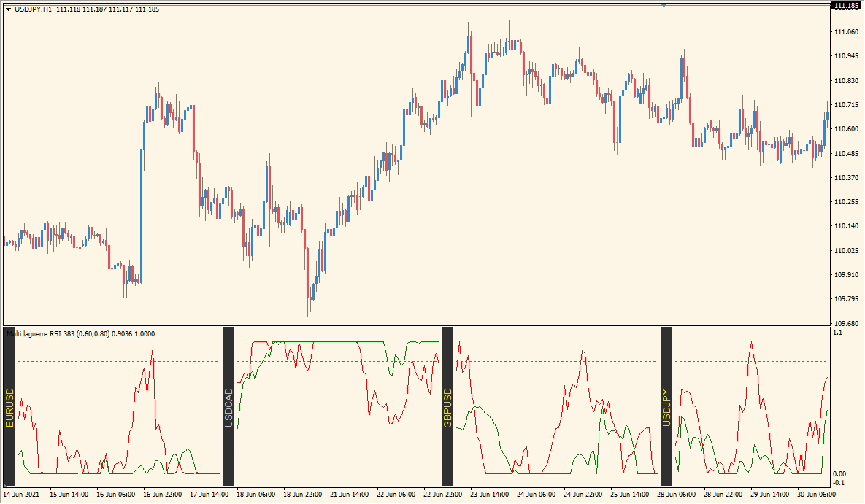
Task: Open the dropdown arrow beside USDJPY,H1
Action: [x=8, y=9]
